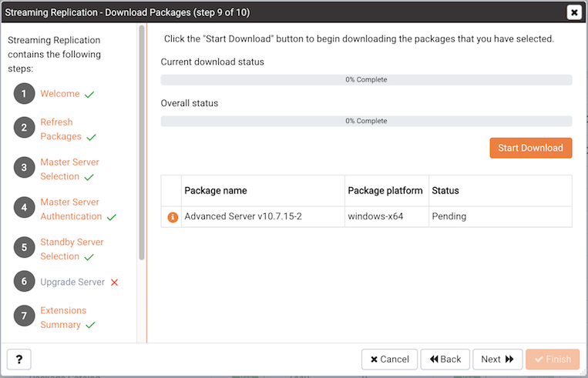Image resolution: width=588 pixels, height=378 pixels.
Task: Open the Master Server Selection step
Action: pyautogui.click(x=70, y=169)
